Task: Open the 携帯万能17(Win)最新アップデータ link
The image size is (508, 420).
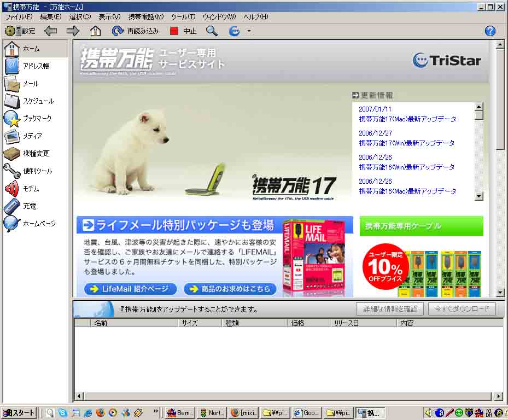Action: [407, 143]
